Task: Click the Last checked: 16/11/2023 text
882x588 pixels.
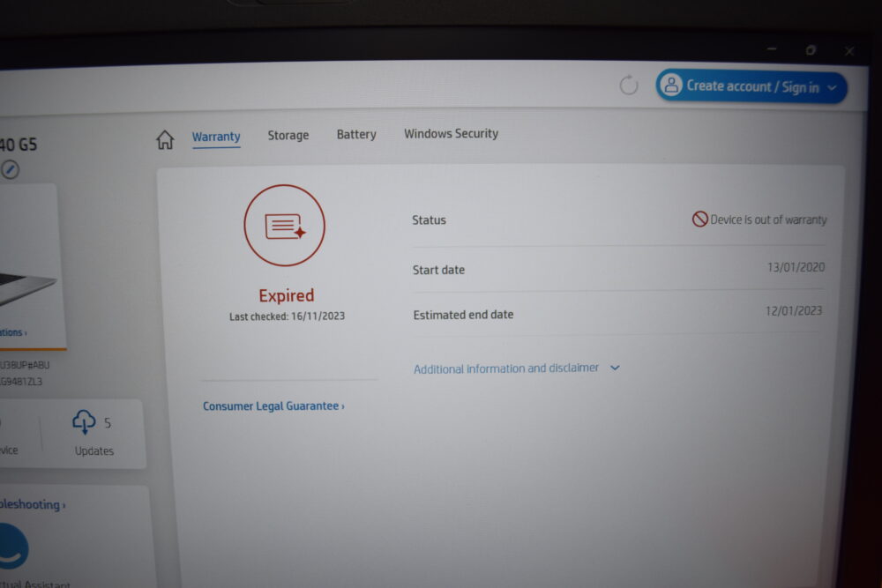Action: (287, 316)
